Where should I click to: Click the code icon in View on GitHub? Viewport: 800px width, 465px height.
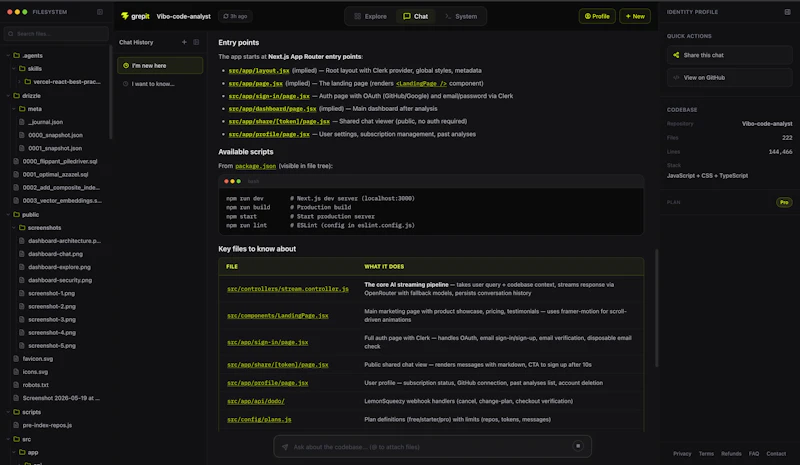[676, 78]
